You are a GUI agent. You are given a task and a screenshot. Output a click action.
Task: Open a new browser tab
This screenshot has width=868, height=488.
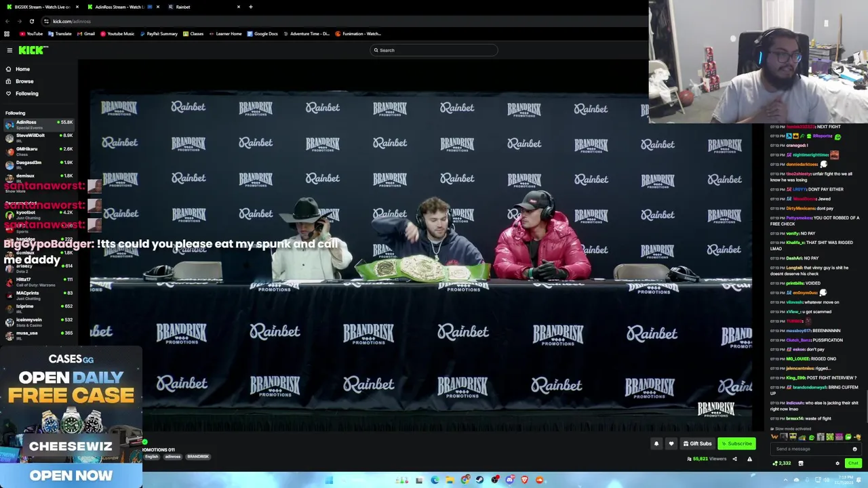tap(250, 7)
